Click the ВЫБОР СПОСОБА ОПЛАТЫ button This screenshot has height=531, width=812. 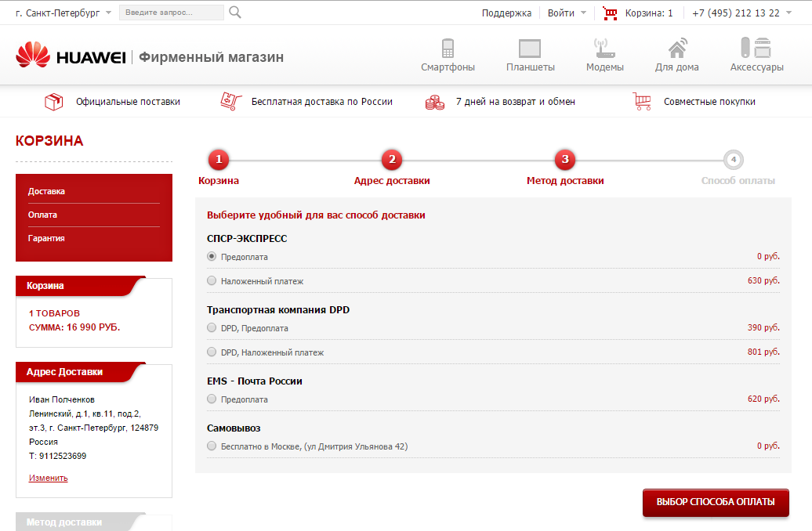[716, 503]
